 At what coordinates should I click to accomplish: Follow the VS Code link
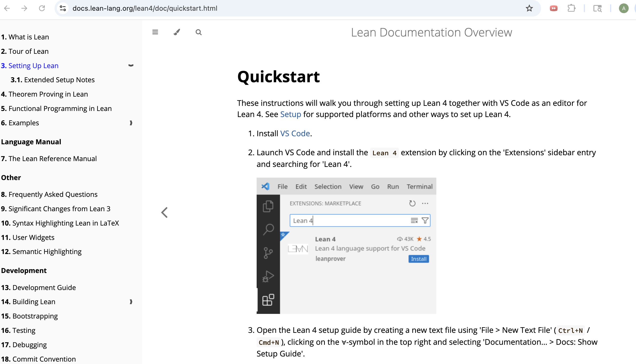(295, 134)
